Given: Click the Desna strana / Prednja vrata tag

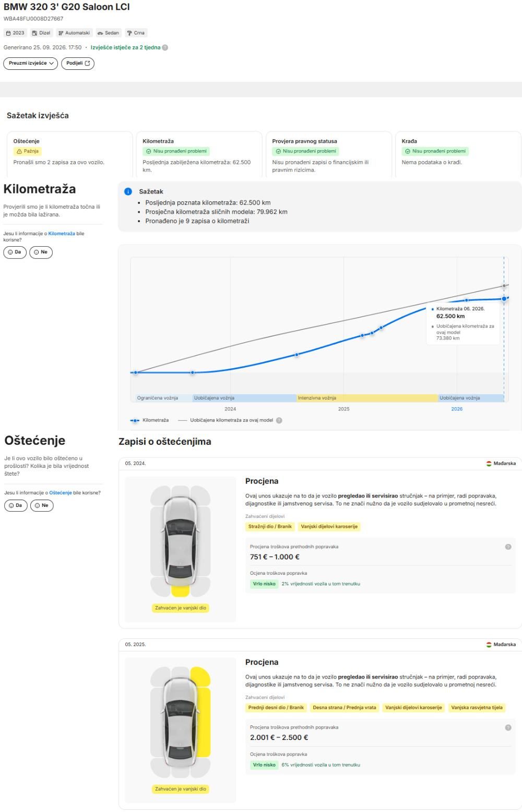Looking at the screenshot, I should (345, 708).
